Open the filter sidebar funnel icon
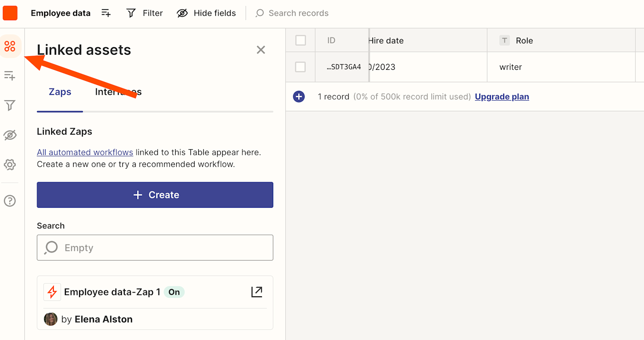The image size is (644, 340). point(10,106)
